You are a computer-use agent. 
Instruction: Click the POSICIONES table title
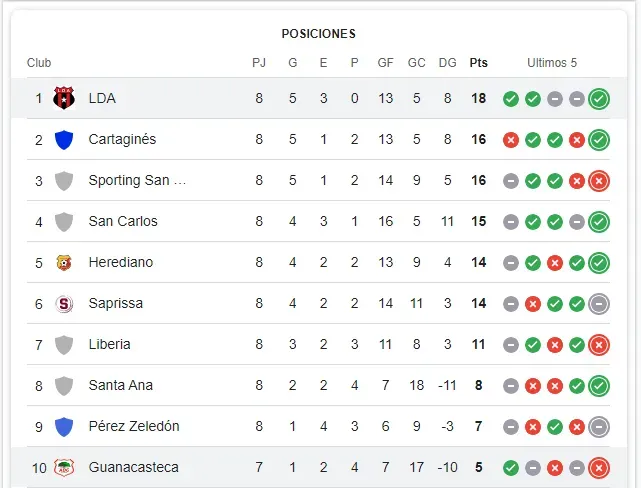[320, 34]
